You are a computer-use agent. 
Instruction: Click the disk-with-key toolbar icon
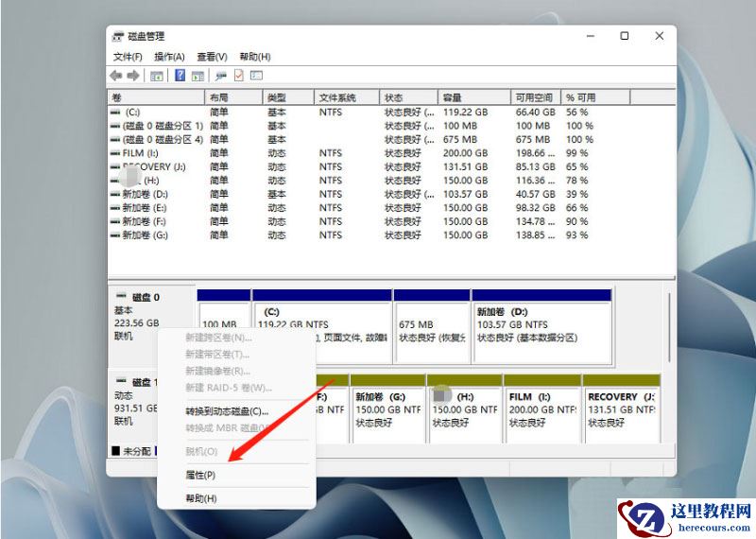pos(221,76)
